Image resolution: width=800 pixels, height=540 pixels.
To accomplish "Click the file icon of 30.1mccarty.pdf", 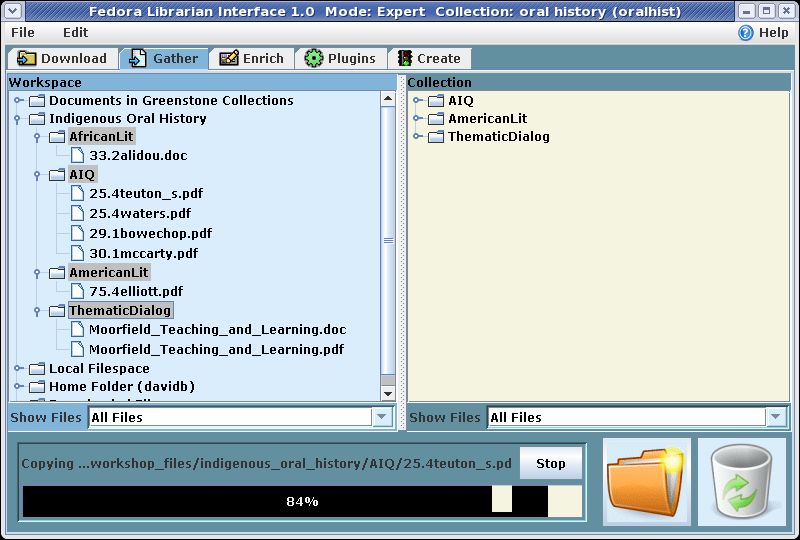I will coord(77,253).
